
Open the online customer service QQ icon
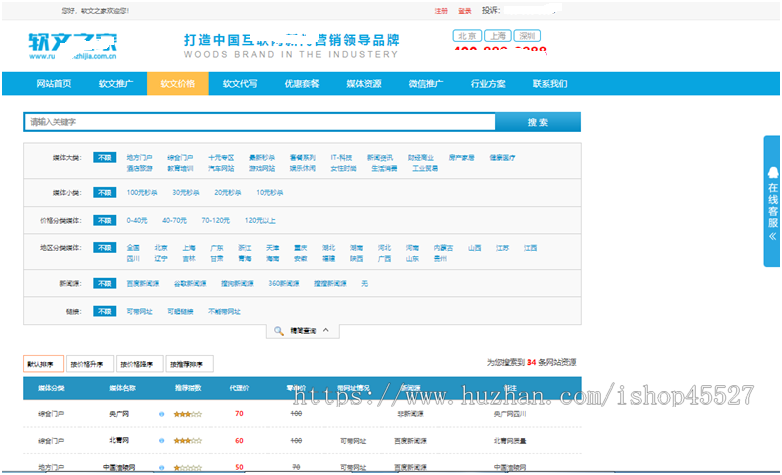pyautogui.click(x=773, y=173)
